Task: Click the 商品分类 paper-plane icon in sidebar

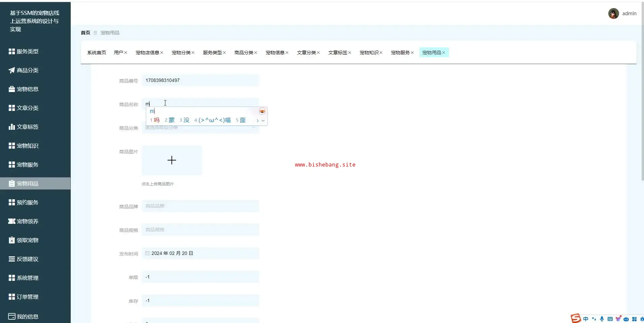Action: pos(11,70)
